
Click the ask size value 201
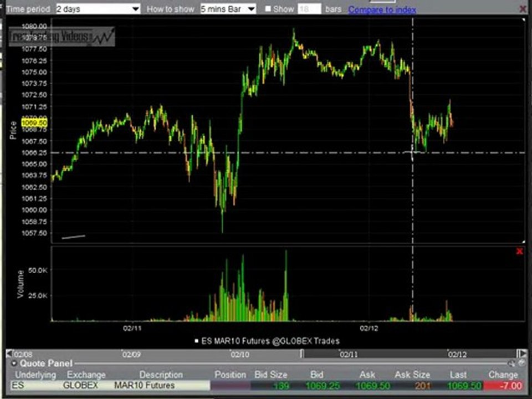(422, 386)
